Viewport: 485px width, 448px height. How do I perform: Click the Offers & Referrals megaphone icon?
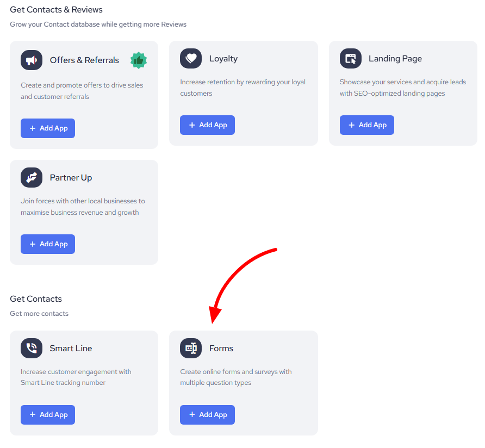pyautogui.click(x=32, y=60)
